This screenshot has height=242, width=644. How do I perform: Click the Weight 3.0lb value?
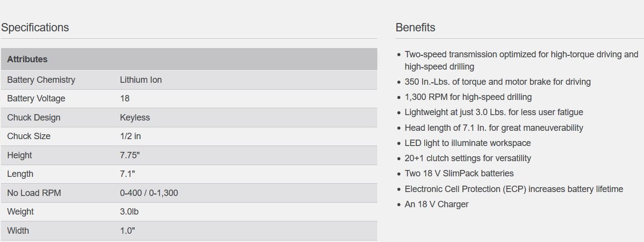tap(129, 212)
